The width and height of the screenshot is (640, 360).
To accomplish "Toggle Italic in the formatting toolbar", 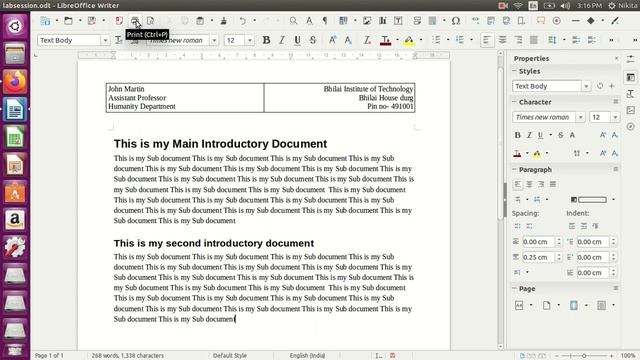I will pos(282,40).
